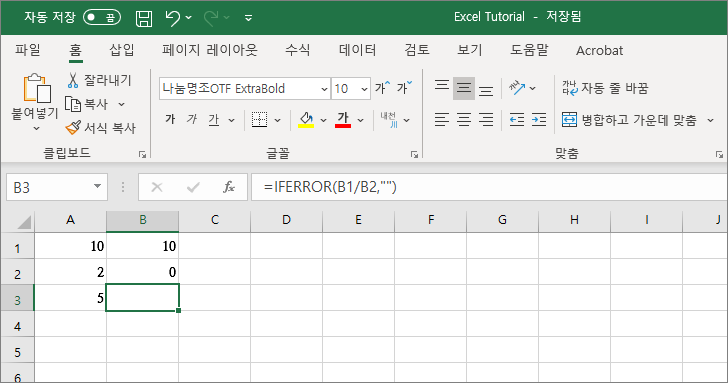
Task: Click the 붙여넣기 paste clipboard icon
Action: (x=37, y=88)
